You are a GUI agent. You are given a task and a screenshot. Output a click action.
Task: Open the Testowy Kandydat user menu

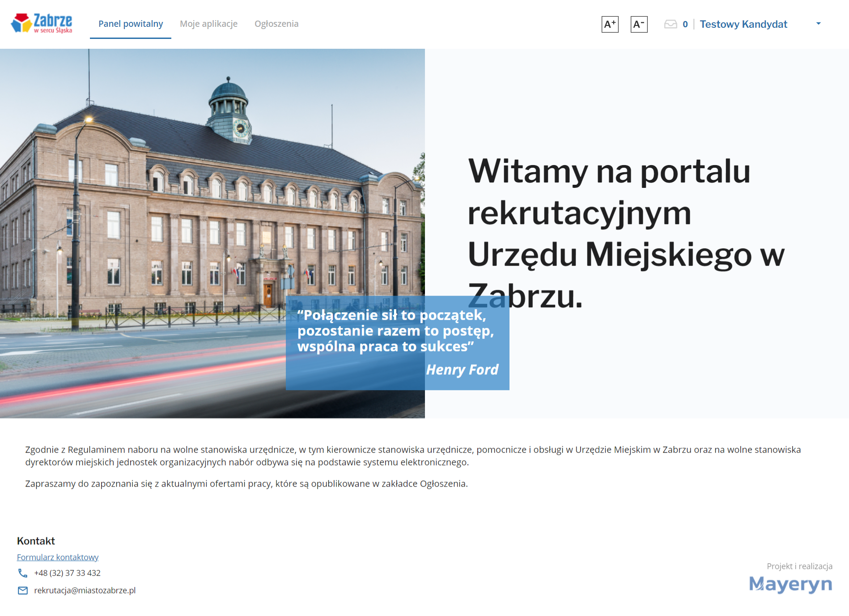coord(743,24)
